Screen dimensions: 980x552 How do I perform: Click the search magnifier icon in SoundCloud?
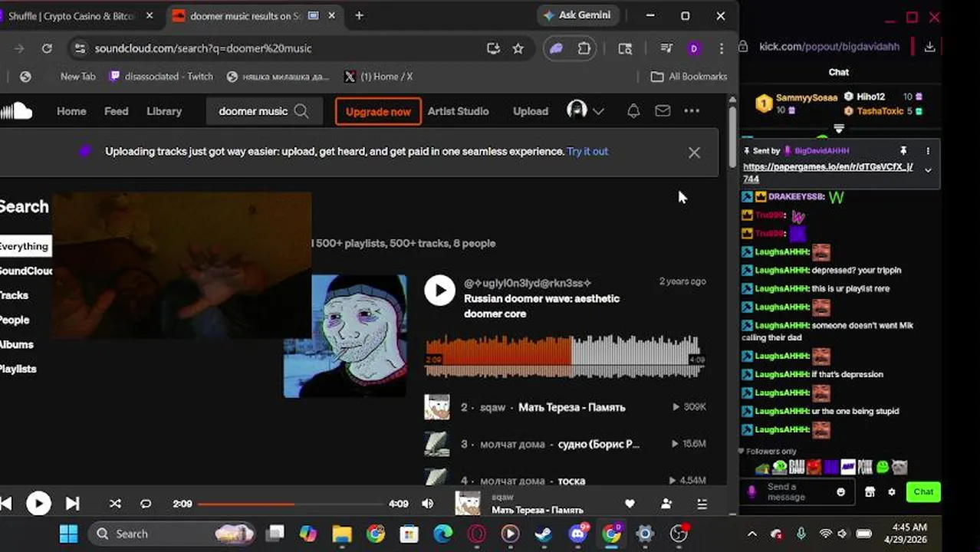pos(301,111)
